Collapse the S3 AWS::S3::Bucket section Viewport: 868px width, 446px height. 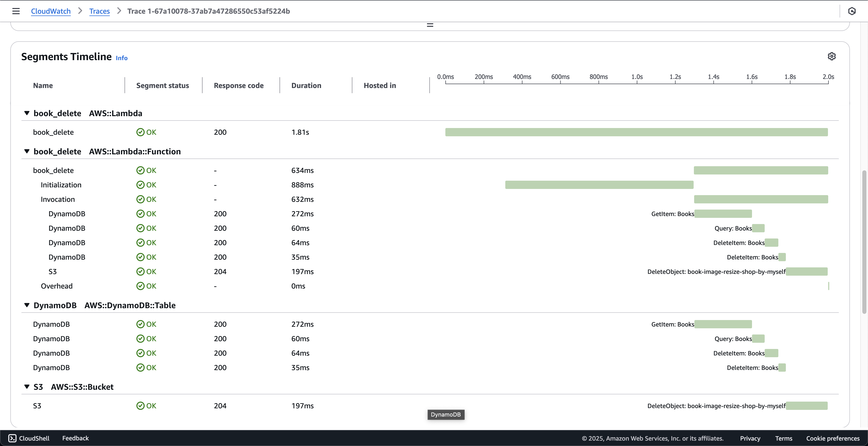[27, 387]
